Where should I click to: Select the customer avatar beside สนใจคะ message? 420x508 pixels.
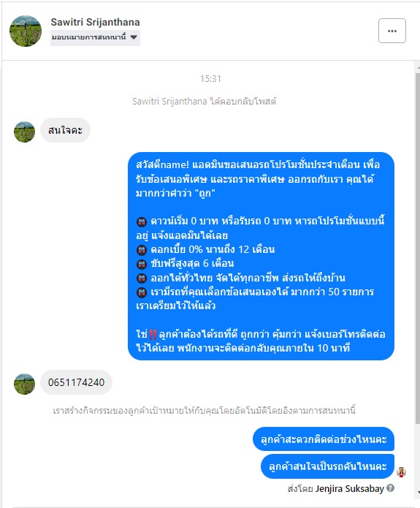(x=24, y=132)
